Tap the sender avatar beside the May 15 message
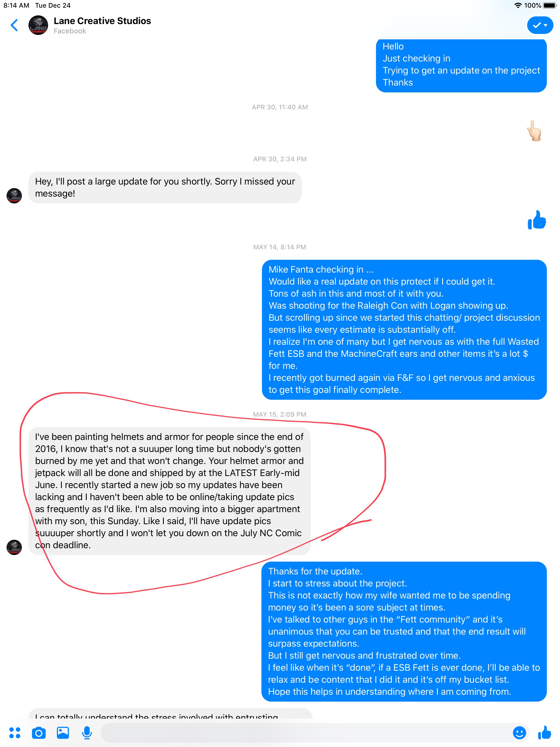560x747 pixels. click(14, 547)
